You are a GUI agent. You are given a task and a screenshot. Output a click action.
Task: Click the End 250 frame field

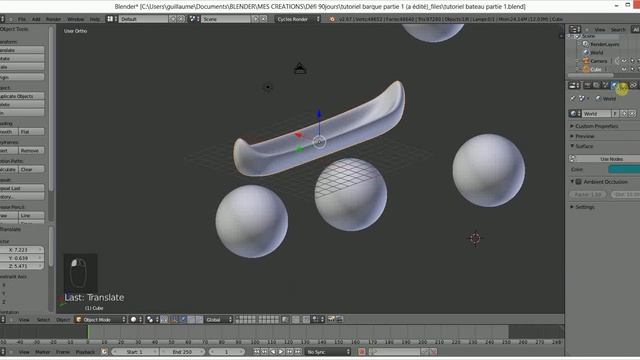coord(182,351)
